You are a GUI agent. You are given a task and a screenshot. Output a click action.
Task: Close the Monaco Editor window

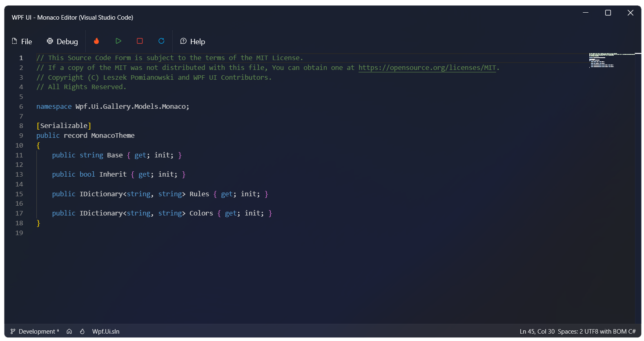click(631, 13)
